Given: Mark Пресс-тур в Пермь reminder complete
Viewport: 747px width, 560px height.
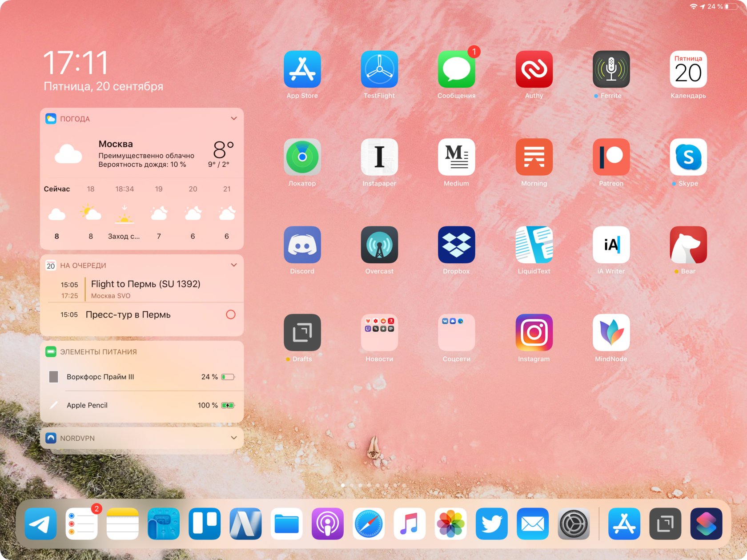Looking at the screenshot, I should [x=231, y=314].
